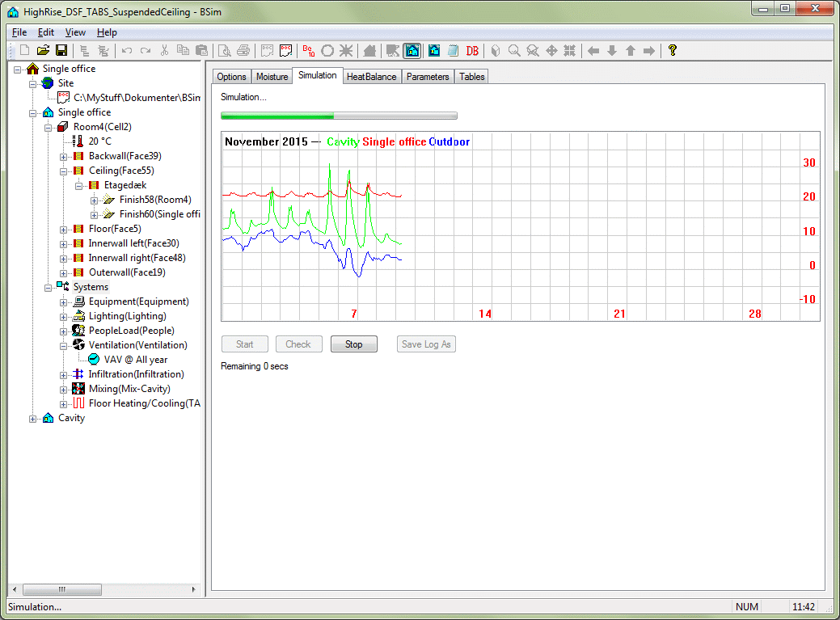Expand the Outerwall(Face19) node
This screenshot has height=620, width=840.
(x=63, y=273)
